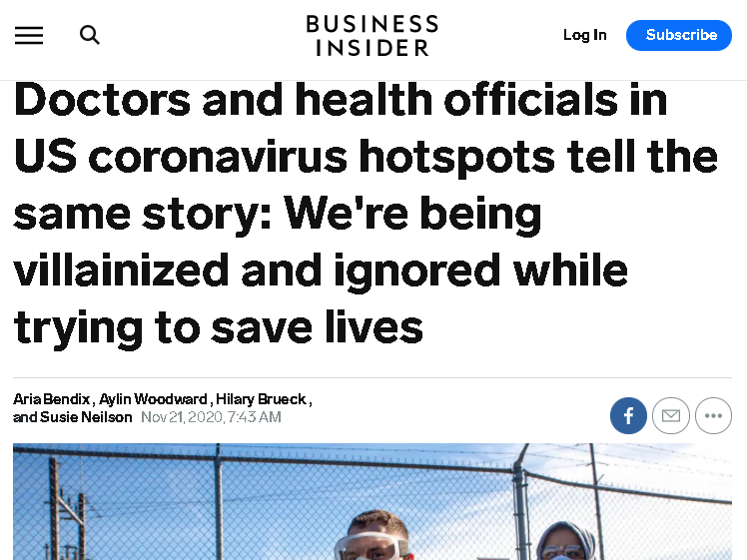Click the word 'villainized' in headline

click(121, 271)
